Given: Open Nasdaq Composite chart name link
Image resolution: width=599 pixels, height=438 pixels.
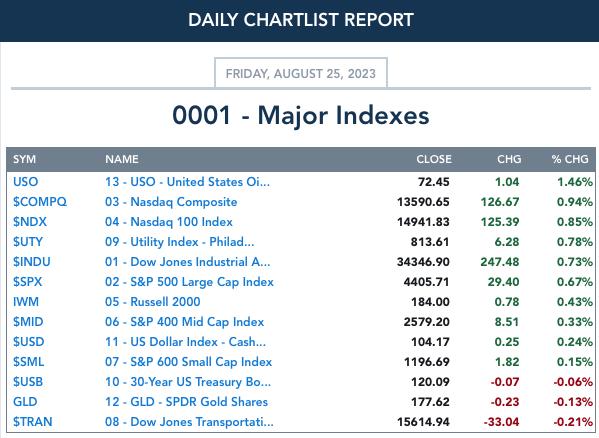Looking at the screenshot, I should pos(171,202).
